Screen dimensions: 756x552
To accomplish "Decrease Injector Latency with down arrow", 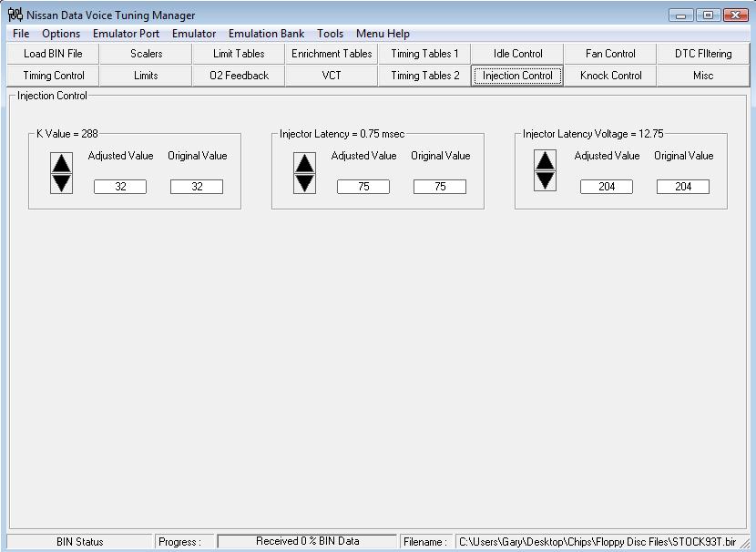I will pos(304,182).
